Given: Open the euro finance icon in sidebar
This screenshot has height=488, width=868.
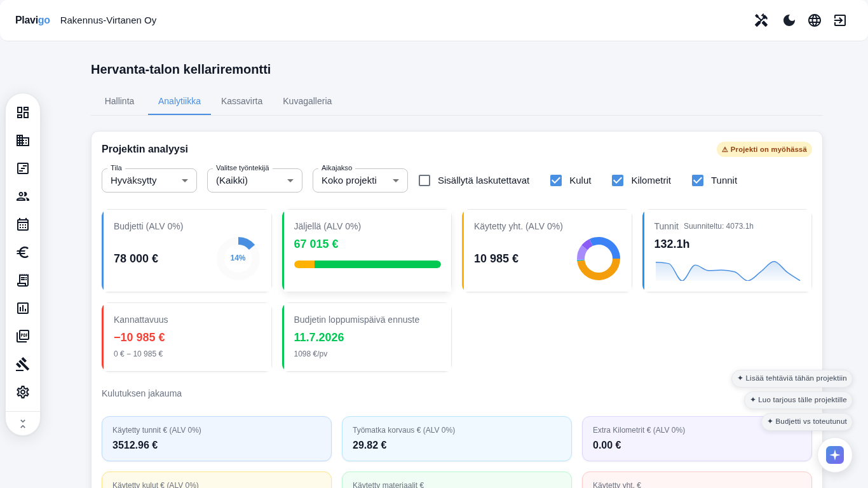Looking at the screenshot, I should coord(23,252).
